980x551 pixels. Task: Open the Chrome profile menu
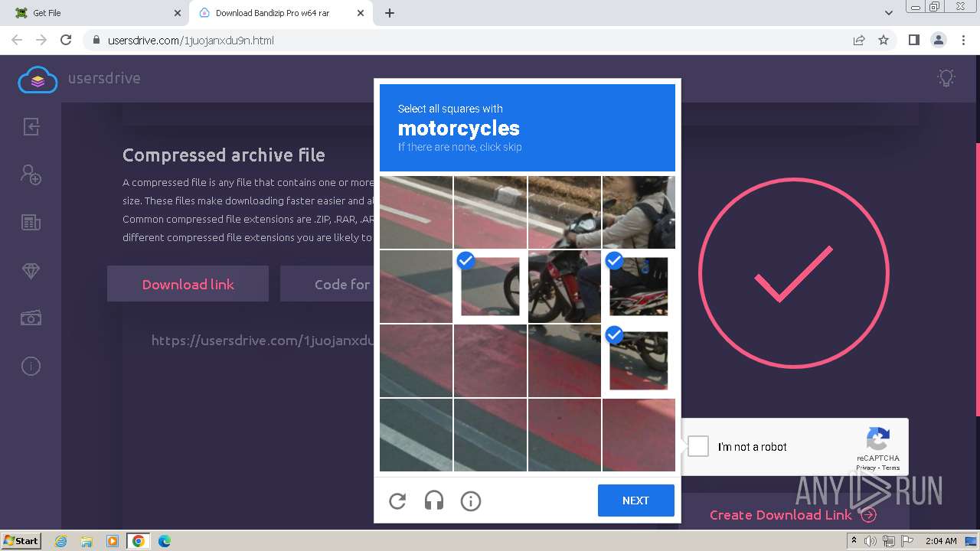[938, 41]
